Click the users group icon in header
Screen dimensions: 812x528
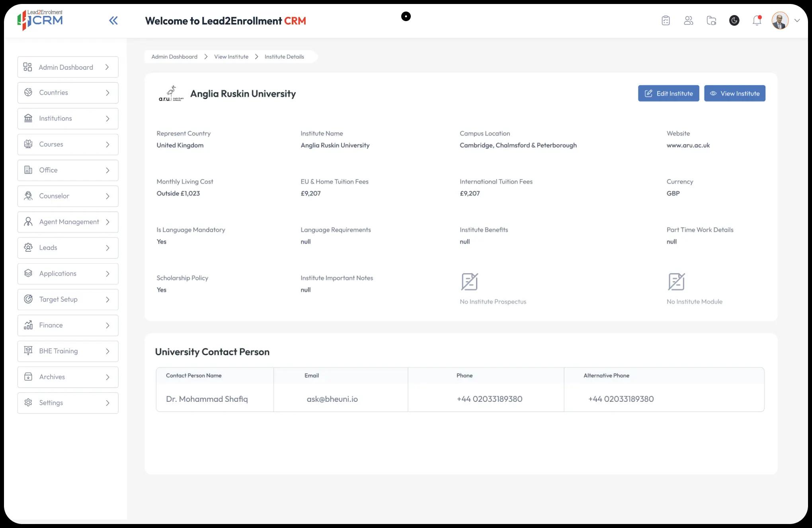point(689,21)
